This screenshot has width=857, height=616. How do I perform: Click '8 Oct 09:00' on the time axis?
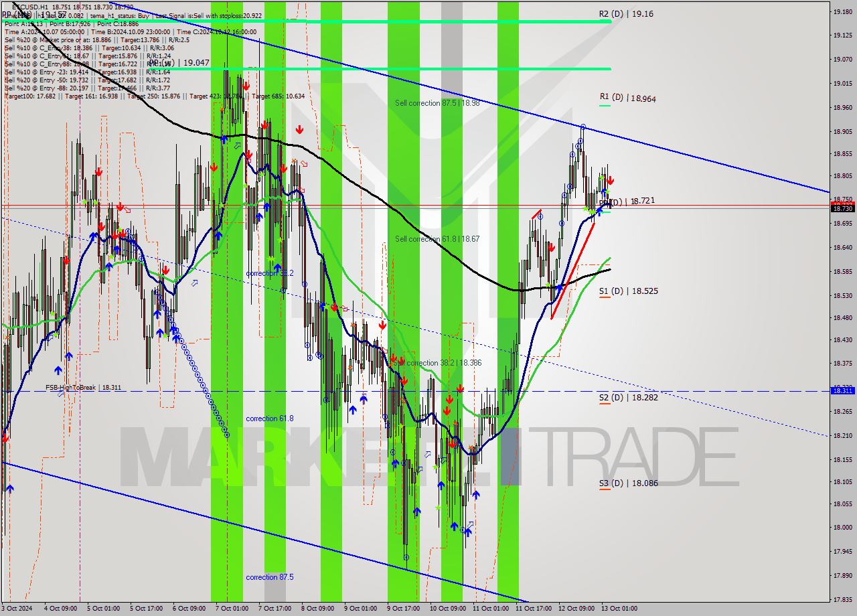pos(317,609)
